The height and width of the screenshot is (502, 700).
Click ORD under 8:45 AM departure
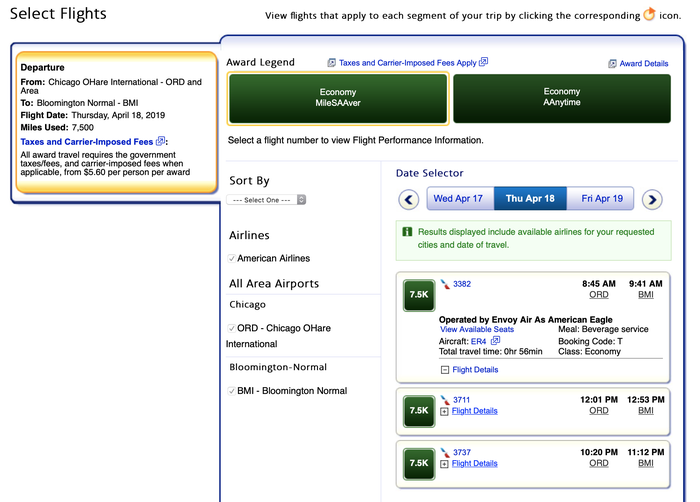599,295
